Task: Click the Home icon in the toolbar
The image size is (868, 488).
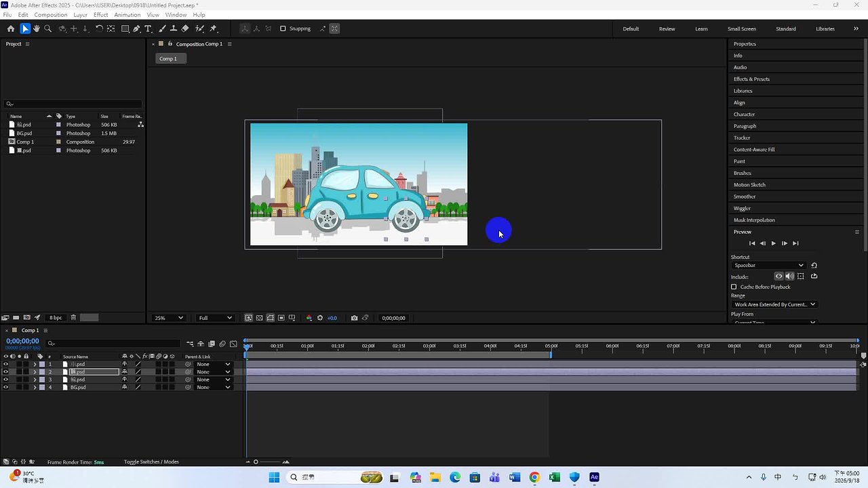Action: 10,28
